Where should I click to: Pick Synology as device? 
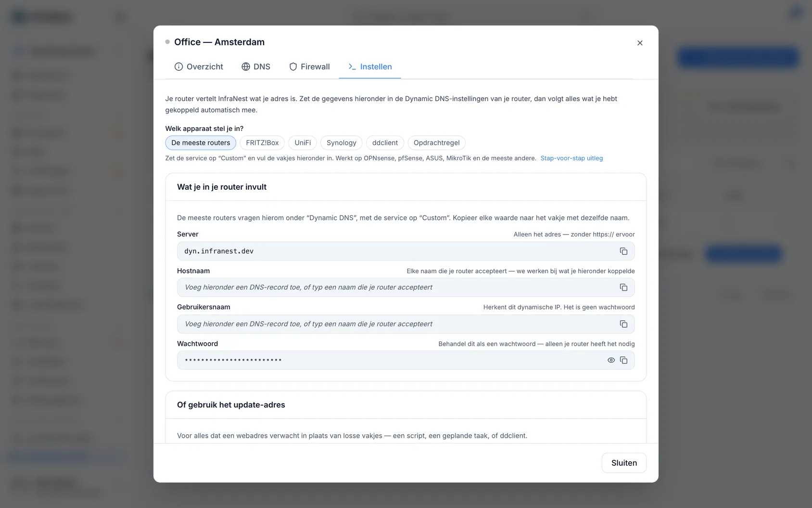point(341,143)
